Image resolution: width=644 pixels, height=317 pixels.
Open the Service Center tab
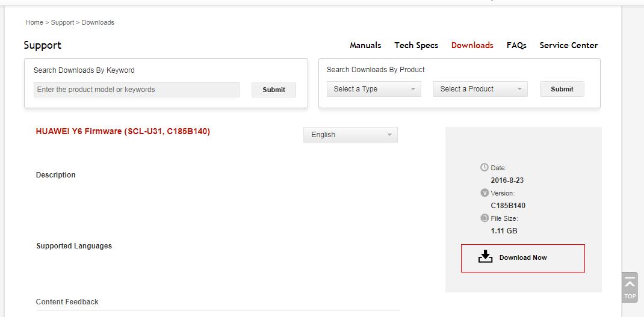568,45
